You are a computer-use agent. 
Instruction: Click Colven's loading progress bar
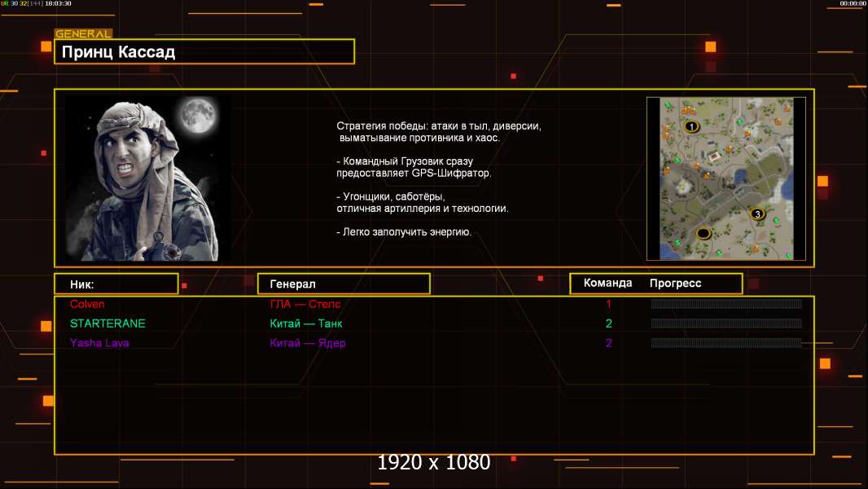point(726,303)
